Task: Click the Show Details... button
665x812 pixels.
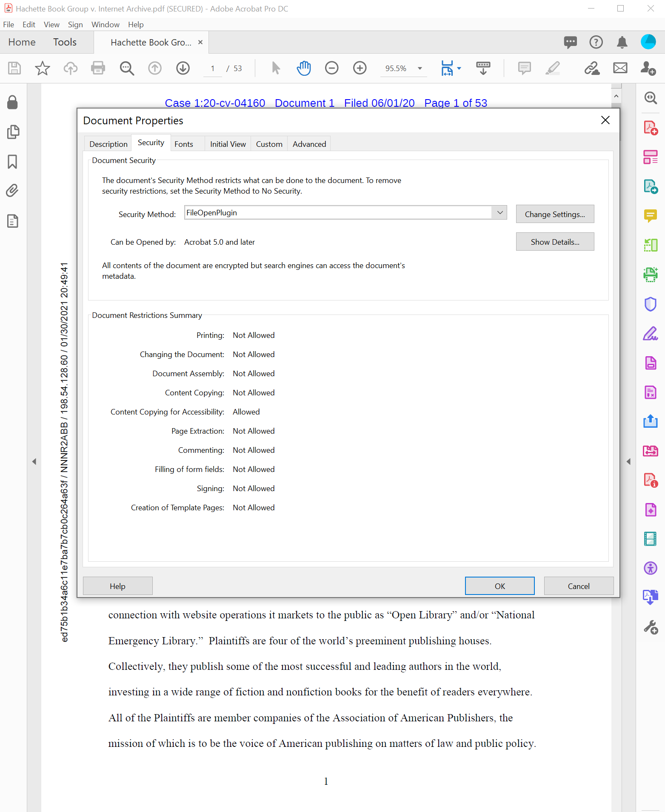Action: [x=555, y=242]
